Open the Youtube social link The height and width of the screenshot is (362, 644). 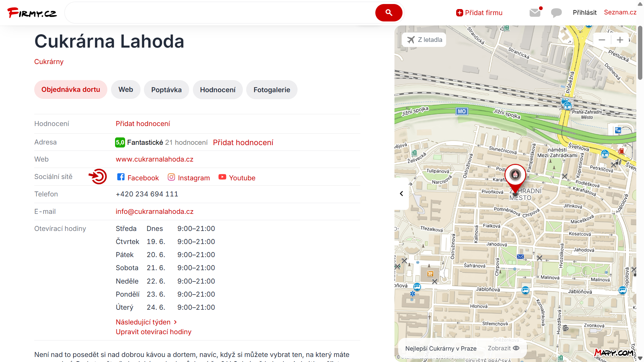click(x=237, y=178)
